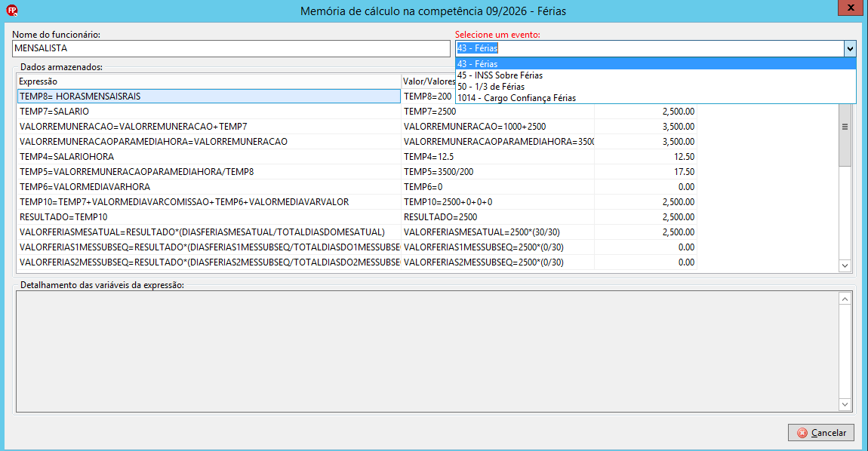Click the value cell VALORREMUNERACAO=1000+2500

click(x=497, y=127)
